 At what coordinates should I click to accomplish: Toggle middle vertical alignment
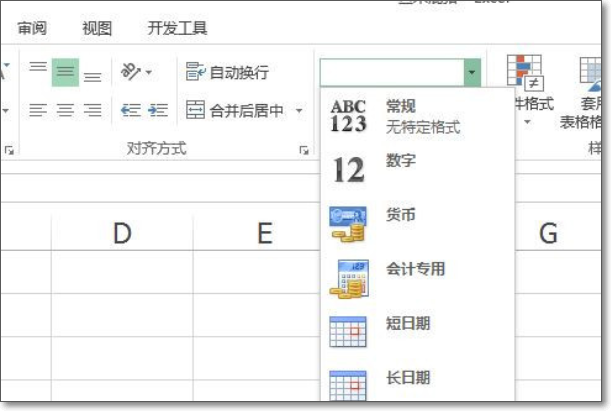coord(65,72)
